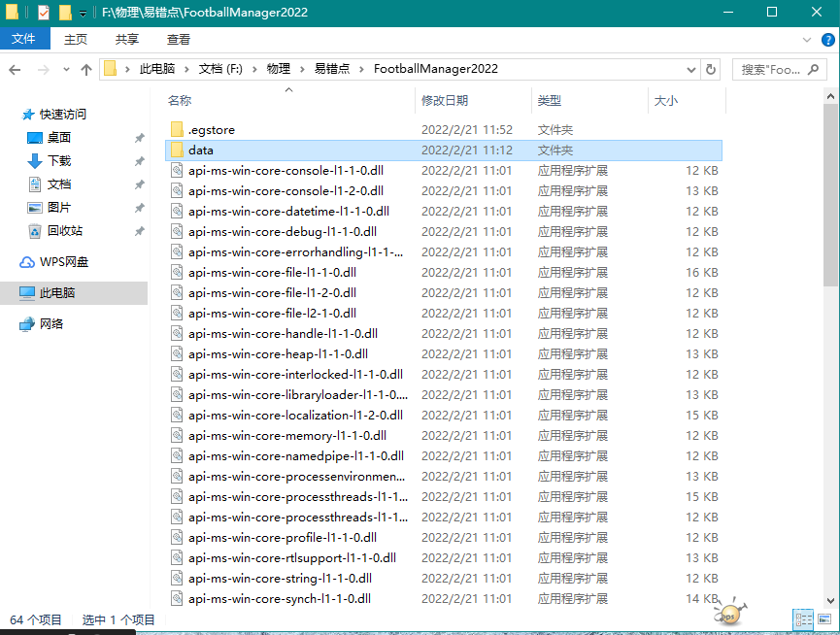Click the Properties quick access toolbar icon

pyautogui.click(x=44, y=12)
